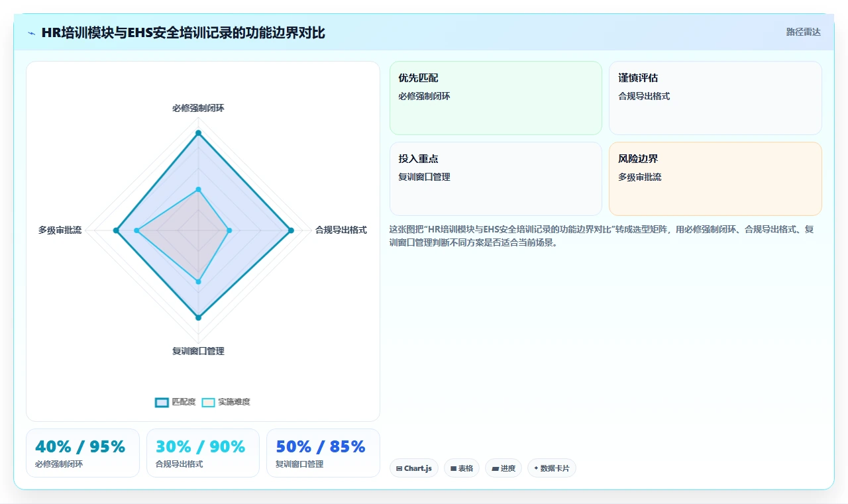Click 实施难度 data point on 复训窗口管理 axis
The width and height of the screenshot is (848, 504).
[198, 281]
